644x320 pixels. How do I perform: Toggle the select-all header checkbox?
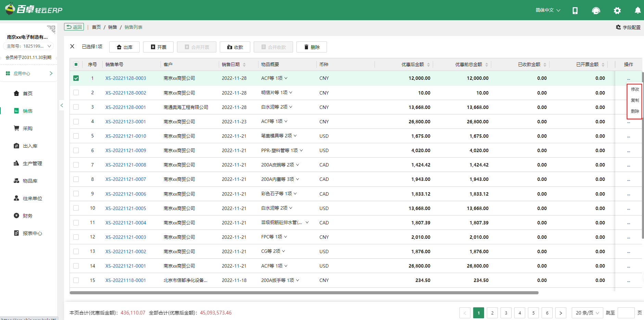tap(76, 64)
